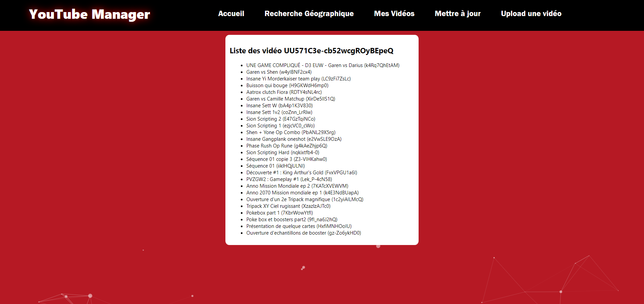Select Mettre à jour menu item
The height and width of the screenshot is (304, 644).
click(458, 14)
